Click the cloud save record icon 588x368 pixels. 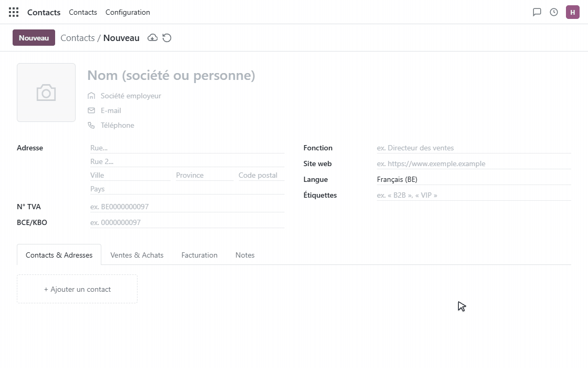pos(152,37)
